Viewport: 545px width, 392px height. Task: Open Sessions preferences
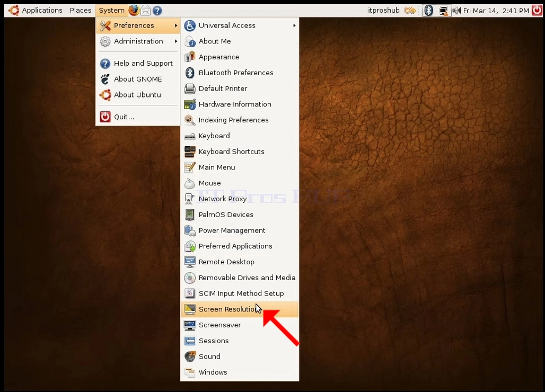(x=240, y=341)
